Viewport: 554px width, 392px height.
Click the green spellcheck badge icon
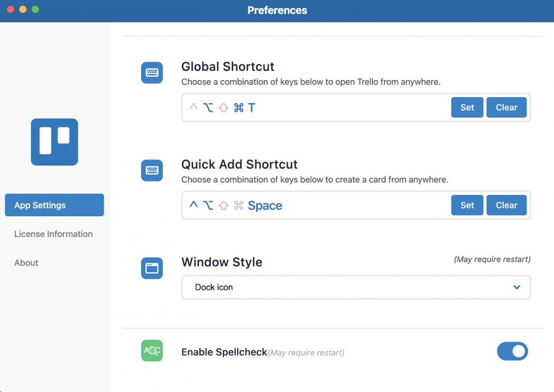(x=152, y=351)
